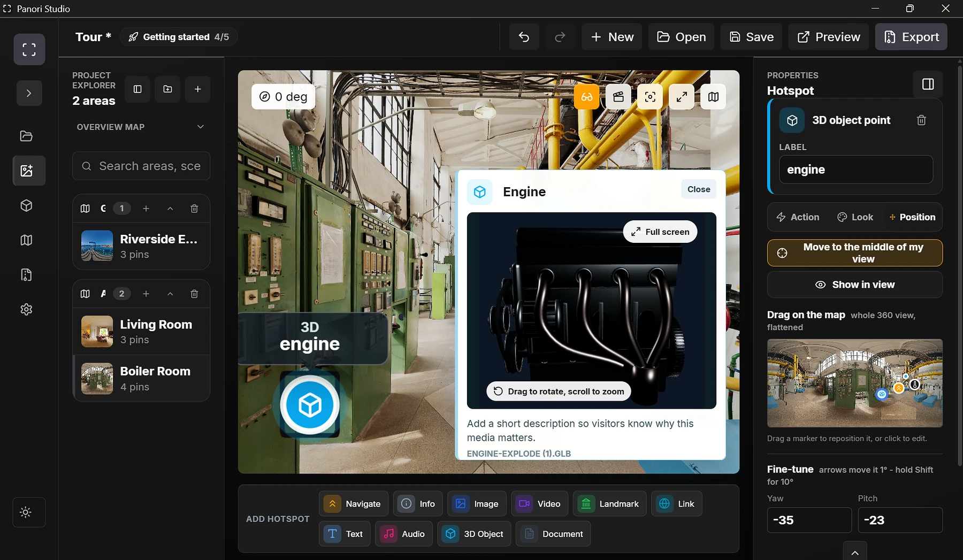
Task: Collapse the first area group with Riverside
Action: point(170,209)
